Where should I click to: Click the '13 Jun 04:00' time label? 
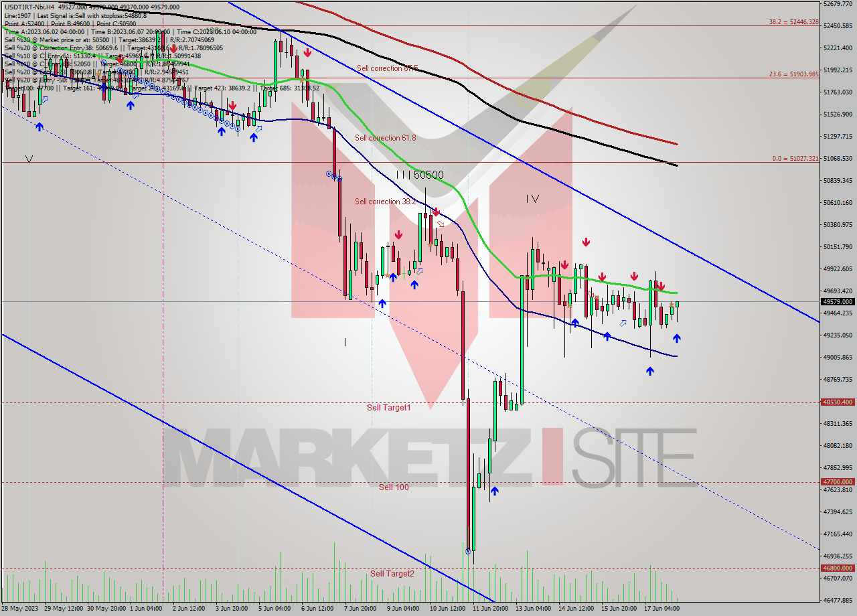pos(533,609)
